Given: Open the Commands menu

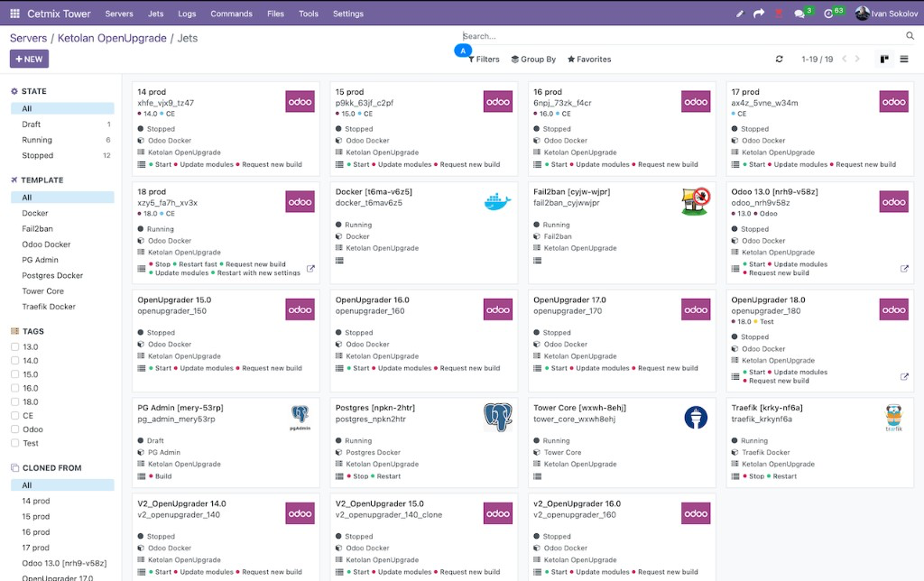Looking at the screenshot, I should click(x=231, y=14).
